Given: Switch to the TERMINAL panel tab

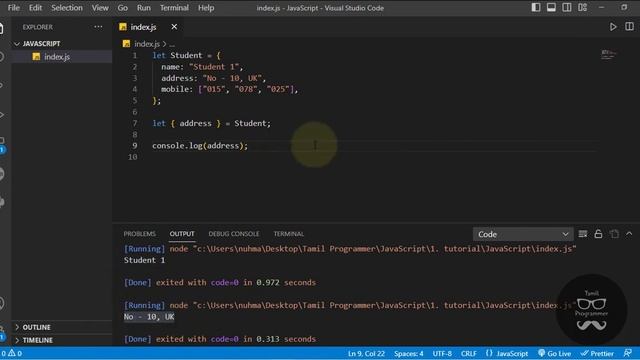Looking at the screenshot, I should point(289,234).
